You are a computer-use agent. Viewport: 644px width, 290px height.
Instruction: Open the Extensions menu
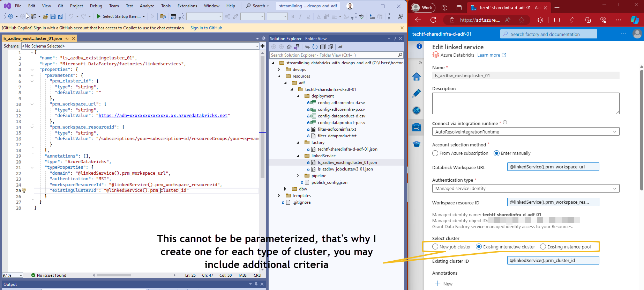point(187,6)
